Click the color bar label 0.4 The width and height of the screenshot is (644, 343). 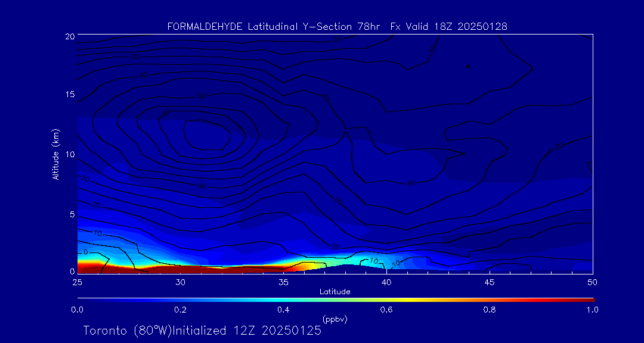283,310
